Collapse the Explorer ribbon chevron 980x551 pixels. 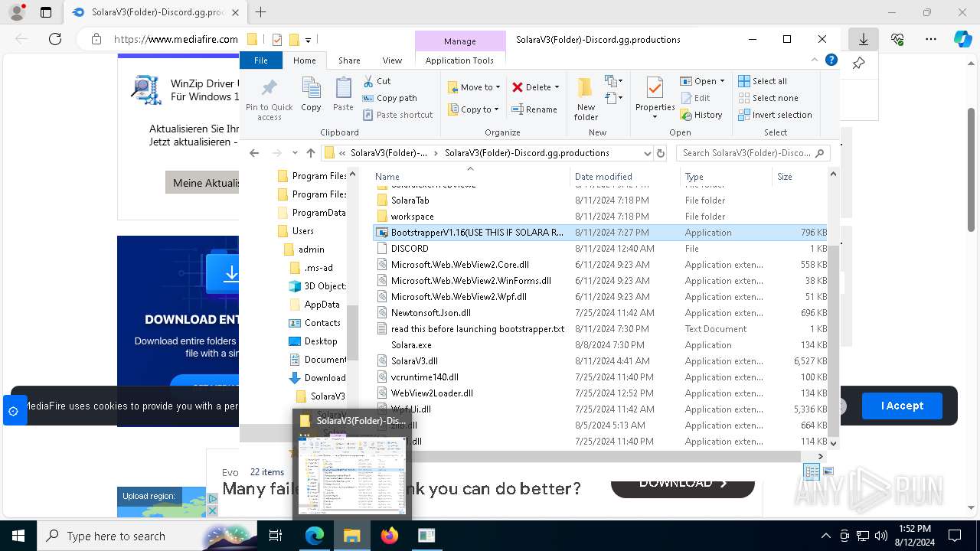coord(815,60)
